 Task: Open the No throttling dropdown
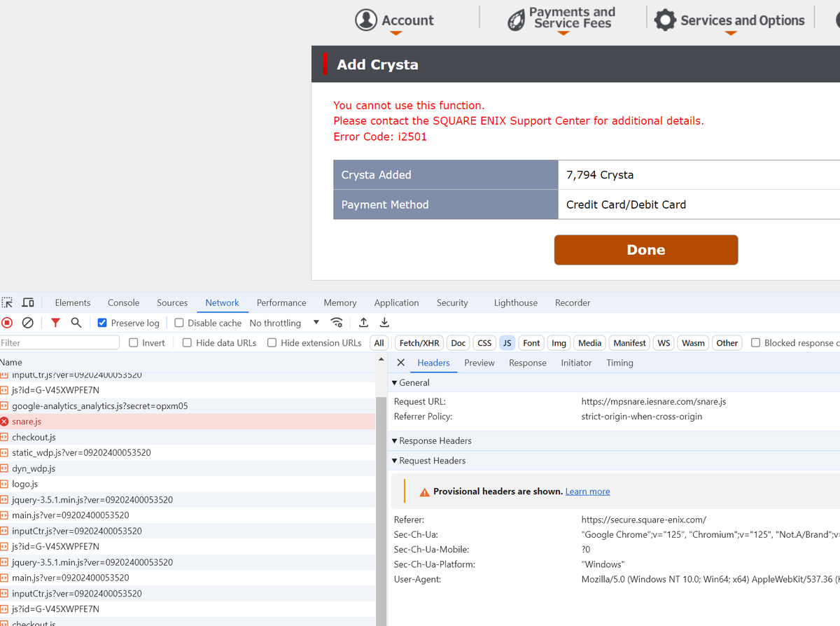pyautogui.click(x=284, y=323)
